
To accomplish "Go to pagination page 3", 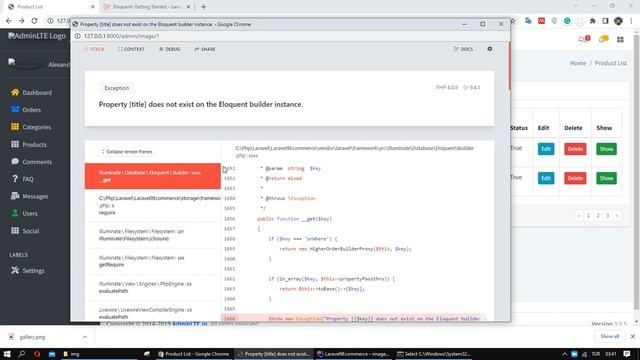I will [607, 216].
